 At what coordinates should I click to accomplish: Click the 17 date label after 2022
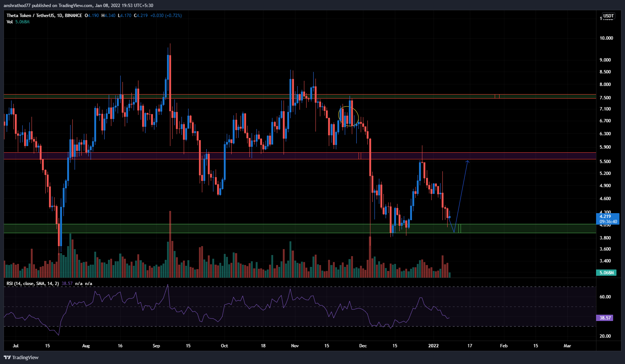(x=470, y=346)
